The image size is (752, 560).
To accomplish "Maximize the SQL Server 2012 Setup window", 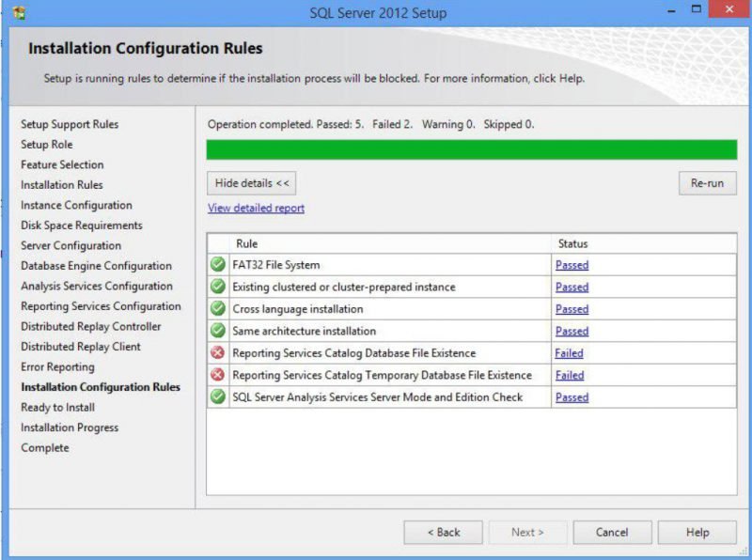I will [697, 9].
